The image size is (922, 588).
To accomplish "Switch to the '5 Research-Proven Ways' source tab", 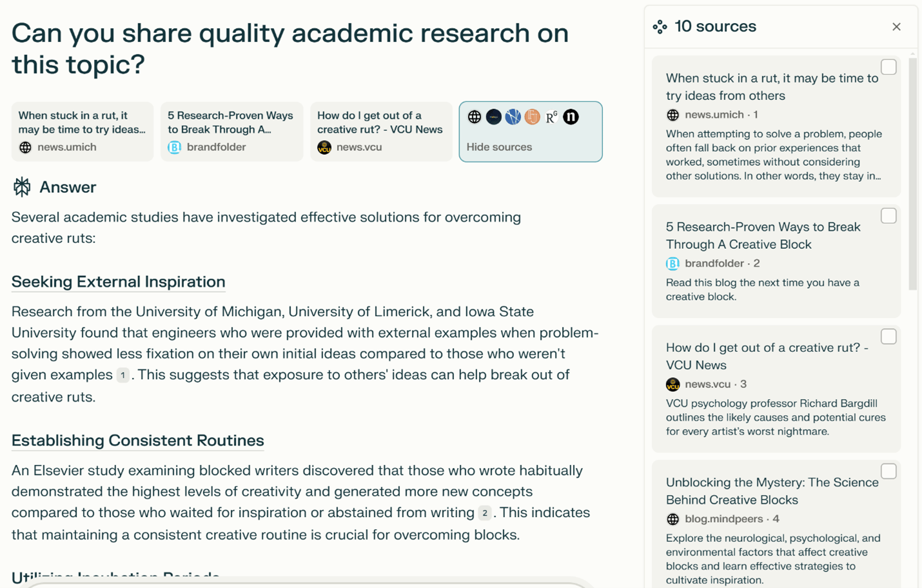I will pos(231,131).
